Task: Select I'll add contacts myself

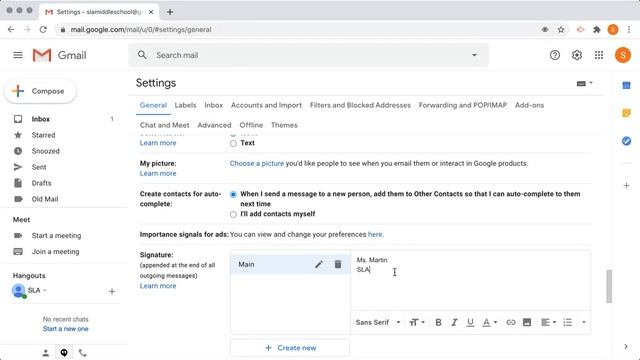Action: point(233,214)
